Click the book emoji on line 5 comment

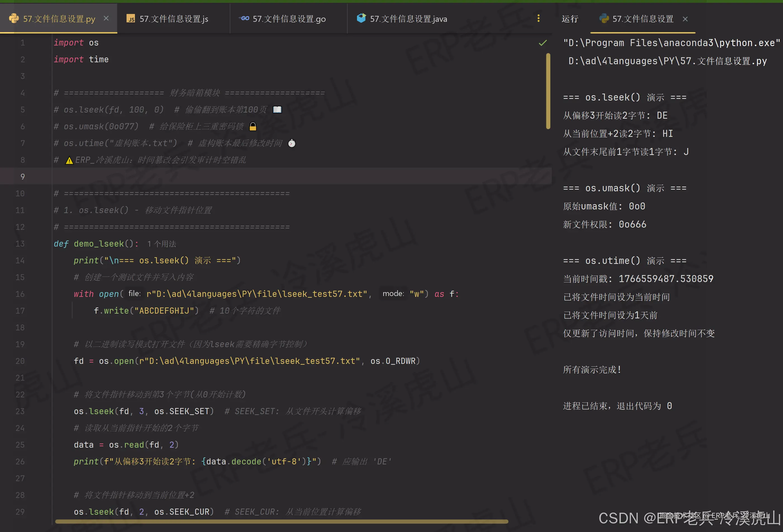(277, 109)
